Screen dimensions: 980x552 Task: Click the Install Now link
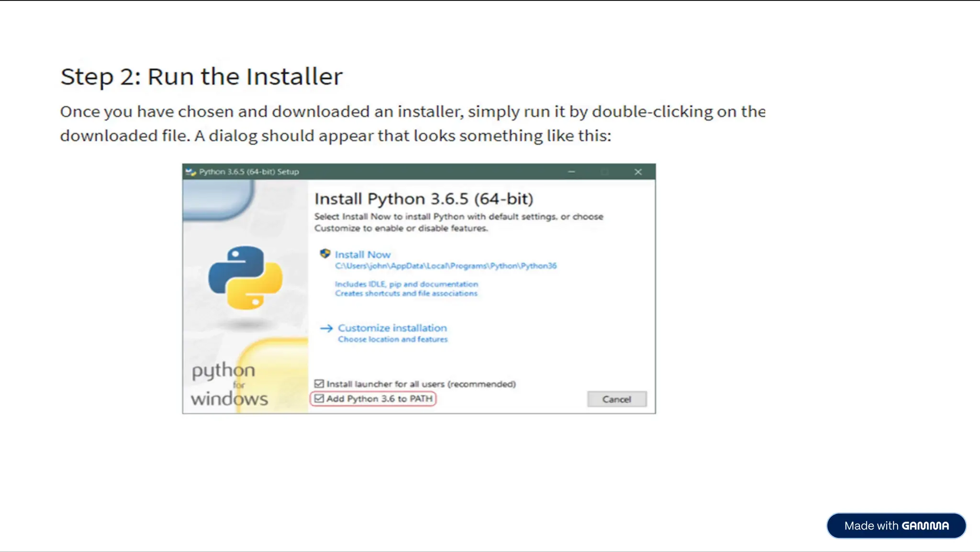(x=362, y=254)
